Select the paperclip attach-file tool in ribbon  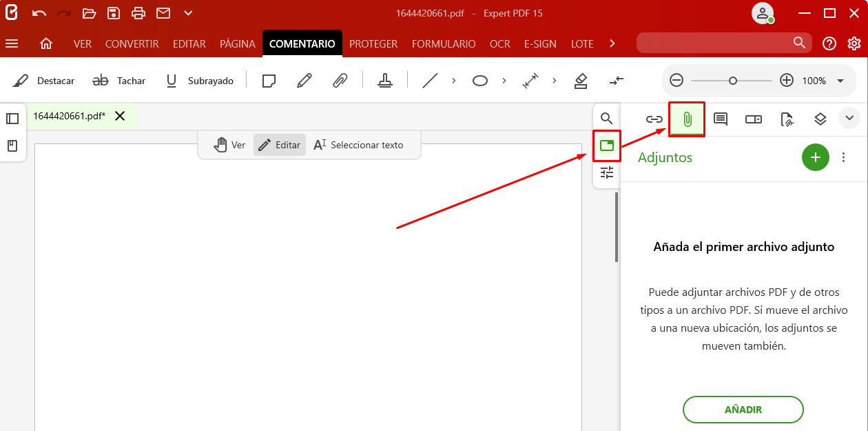pyautogui.click(x=340, y=81)
